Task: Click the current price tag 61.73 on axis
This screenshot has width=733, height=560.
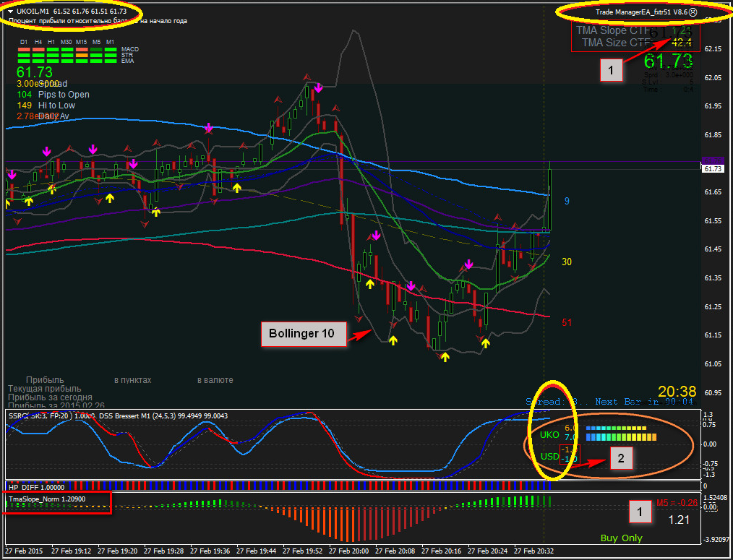Action: (x=713, y=169)
